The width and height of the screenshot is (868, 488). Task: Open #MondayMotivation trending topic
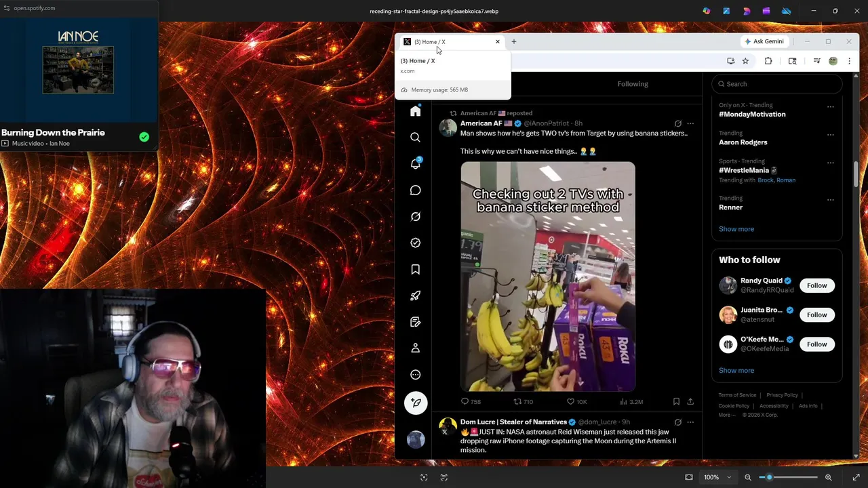tap(752, 114)
